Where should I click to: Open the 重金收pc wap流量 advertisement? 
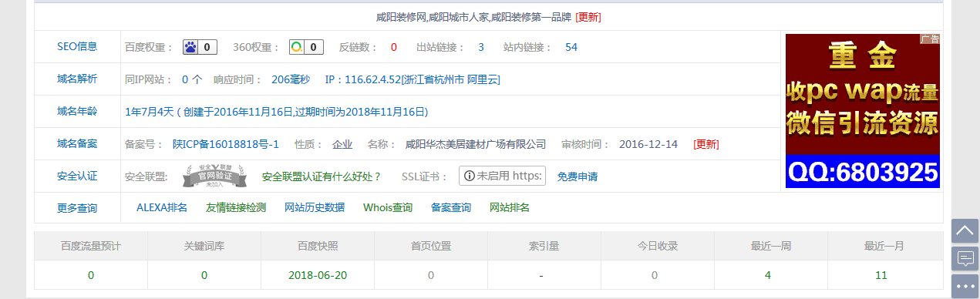coord(862,110)
